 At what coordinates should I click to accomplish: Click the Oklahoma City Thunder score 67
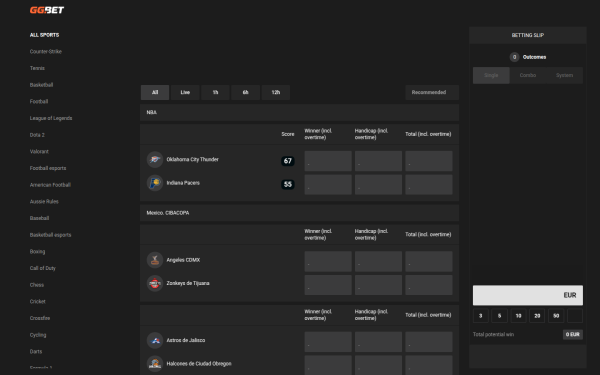[x=288, y=161]
